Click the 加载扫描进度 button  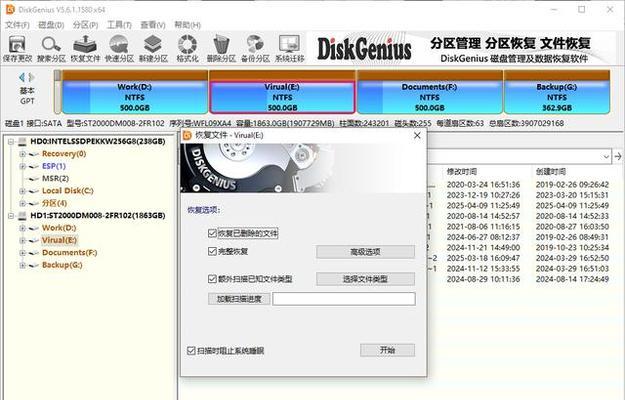coord(239,299)
